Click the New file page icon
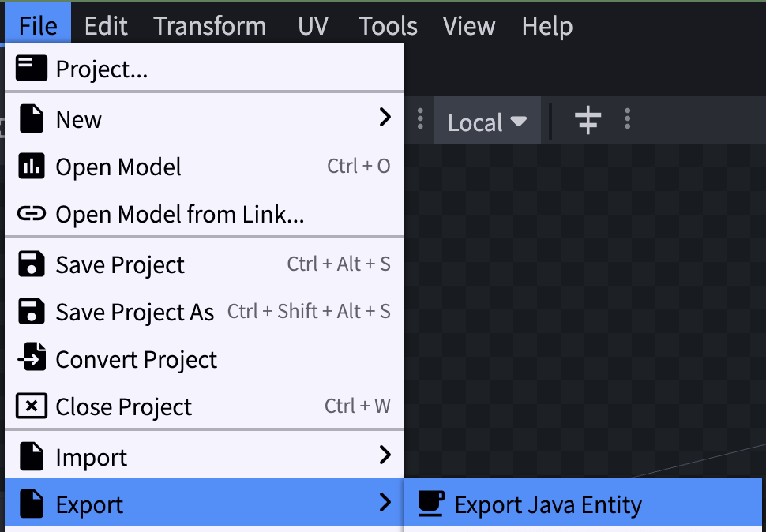The width and height of the screenshot is (766, 532). 32,119
